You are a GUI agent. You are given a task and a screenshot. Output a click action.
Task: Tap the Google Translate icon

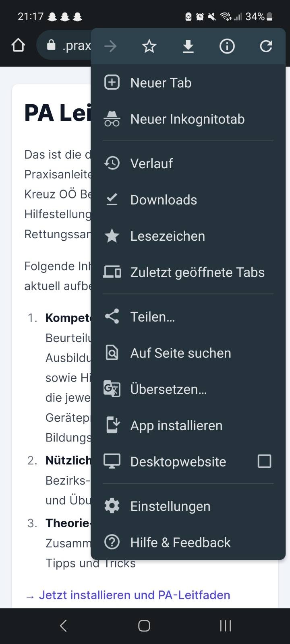coord(112,389)
